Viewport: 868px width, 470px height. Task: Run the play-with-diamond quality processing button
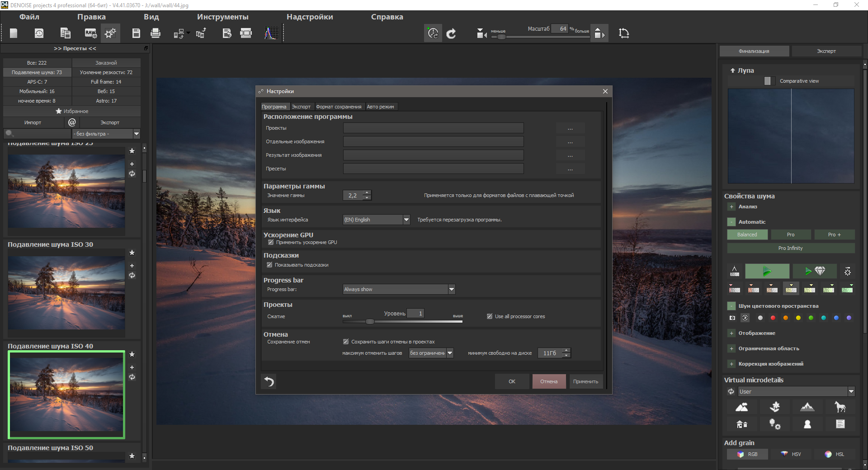(815, 271)
